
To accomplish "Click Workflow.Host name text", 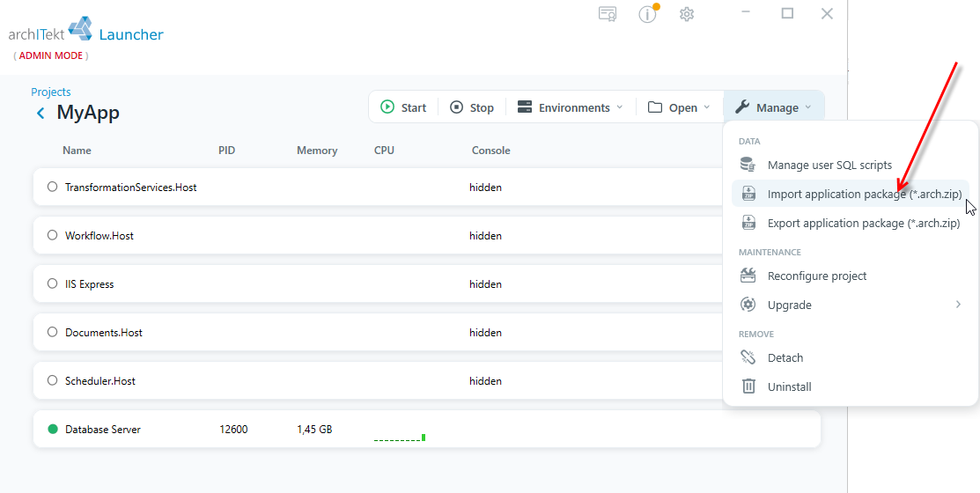I will coord(99,236).
